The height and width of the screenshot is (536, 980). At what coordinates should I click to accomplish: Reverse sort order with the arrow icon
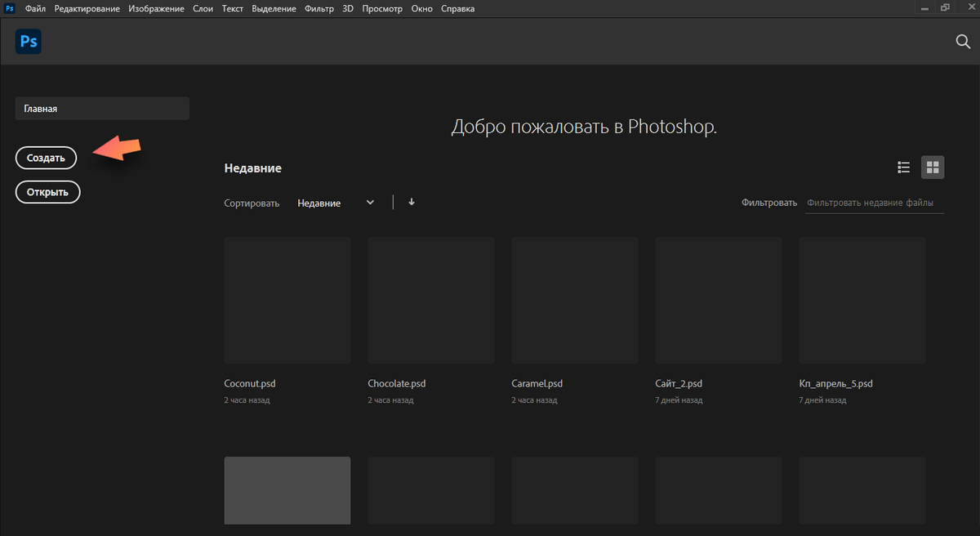[412, 202]
